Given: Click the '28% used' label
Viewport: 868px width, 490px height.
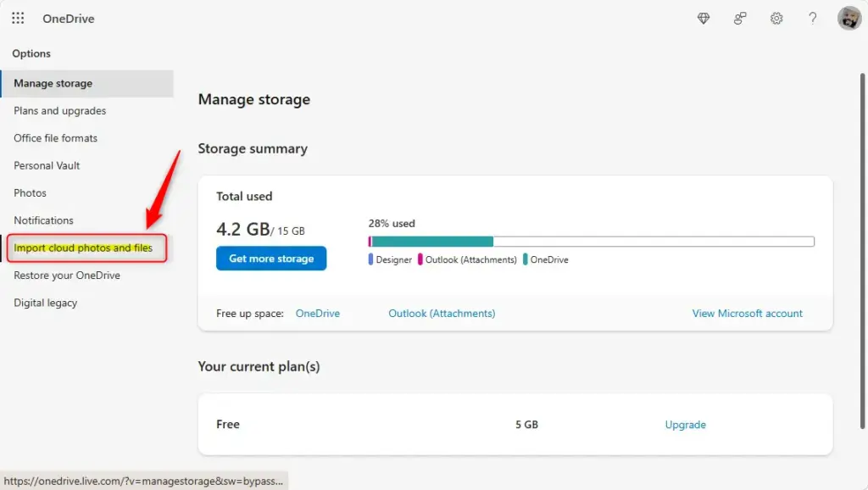Looking at the screenshot, I should pos(392,224).
